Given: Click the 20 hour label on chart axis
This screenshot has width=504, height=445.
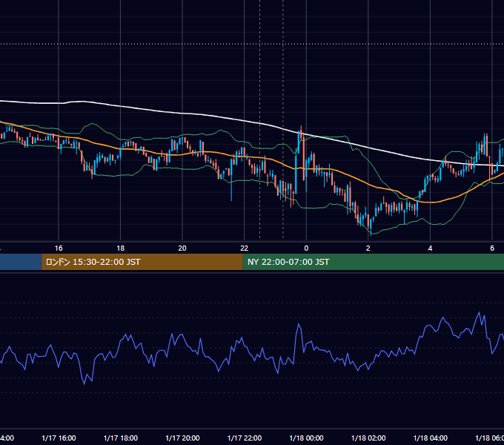Looking at the screenshot, I should point(182,248).
